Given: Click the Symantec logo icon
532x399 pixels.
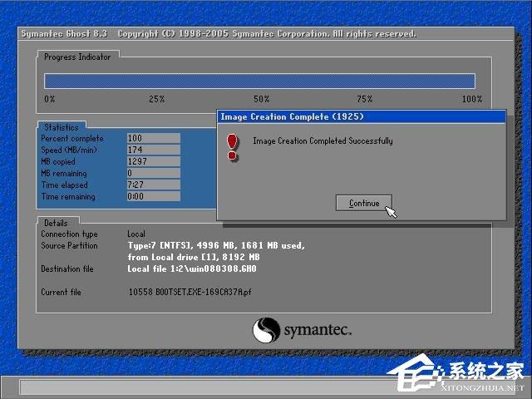Looking at the screenshot, I should coord(266,330).
